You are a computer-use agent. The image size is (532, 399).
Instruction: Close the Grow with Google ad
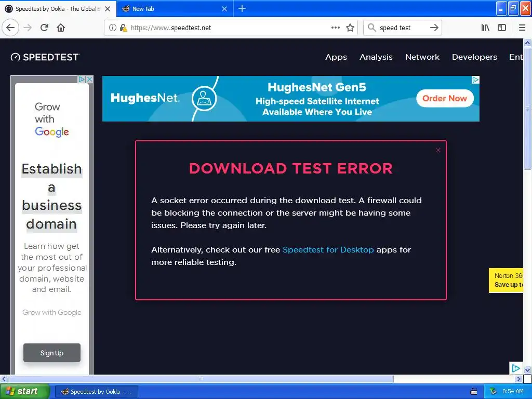point(89,79)
